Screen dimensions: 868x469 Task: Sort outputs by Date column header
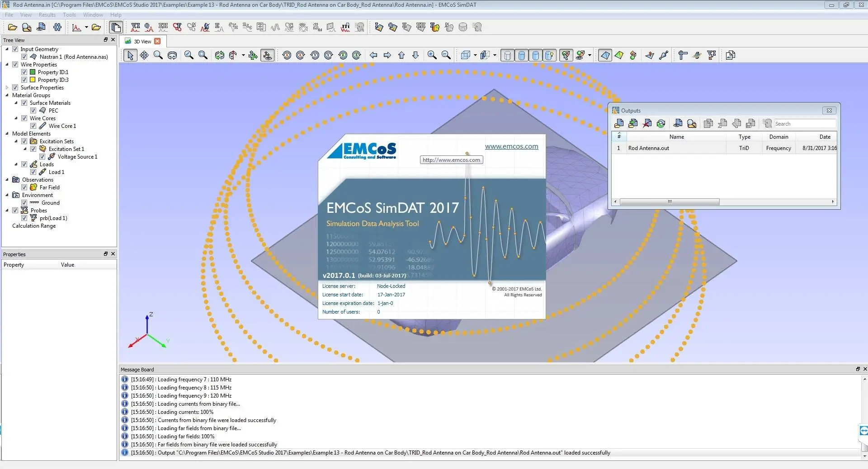click(816, 136)
